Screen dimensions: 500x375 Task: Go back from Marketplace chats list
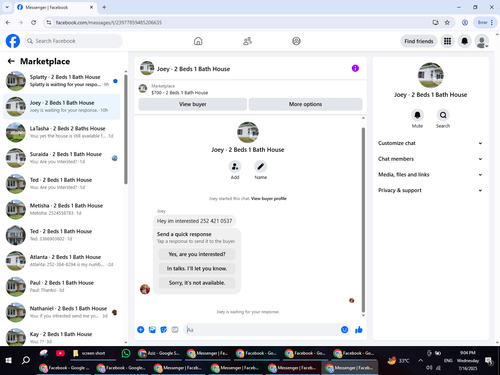tap(11, 61)
